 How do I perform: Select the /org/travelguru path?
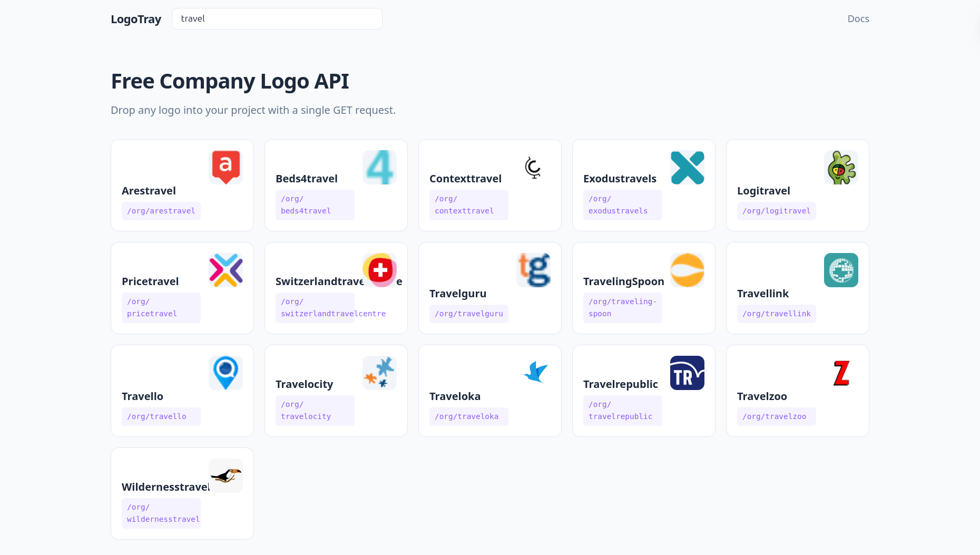(469, 314)
